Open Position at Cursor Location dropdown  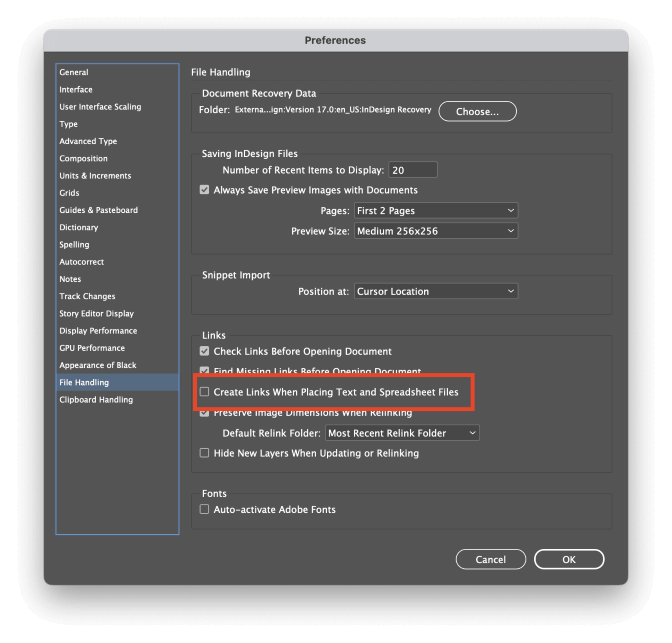pos(436,292)
